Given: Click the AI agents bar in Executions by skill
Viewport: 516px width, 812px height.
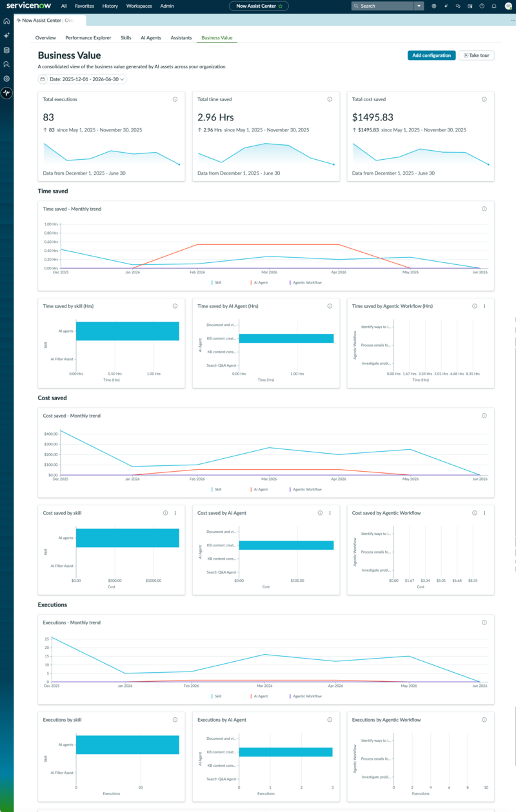Looking at the screenshot, I should pos(127,745).
